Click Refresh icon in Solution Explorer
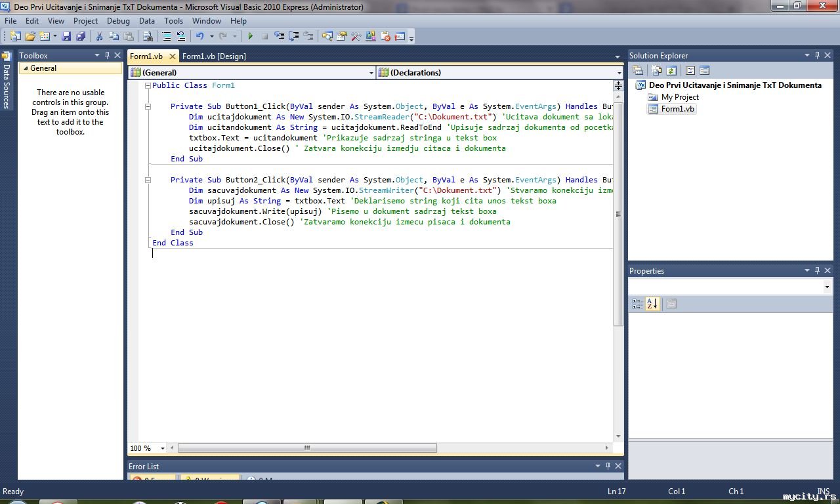 click(671, 71)
